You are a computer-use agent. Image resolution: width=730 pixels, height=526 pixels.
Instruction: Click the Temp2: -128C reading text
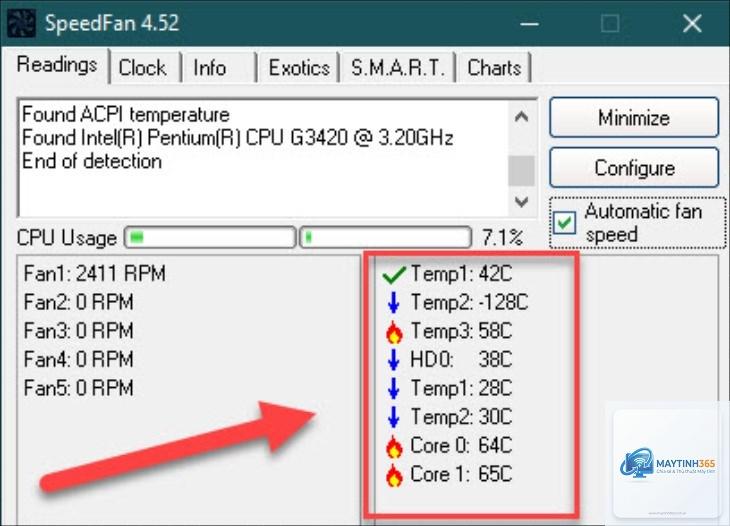[x=469, y=303]
